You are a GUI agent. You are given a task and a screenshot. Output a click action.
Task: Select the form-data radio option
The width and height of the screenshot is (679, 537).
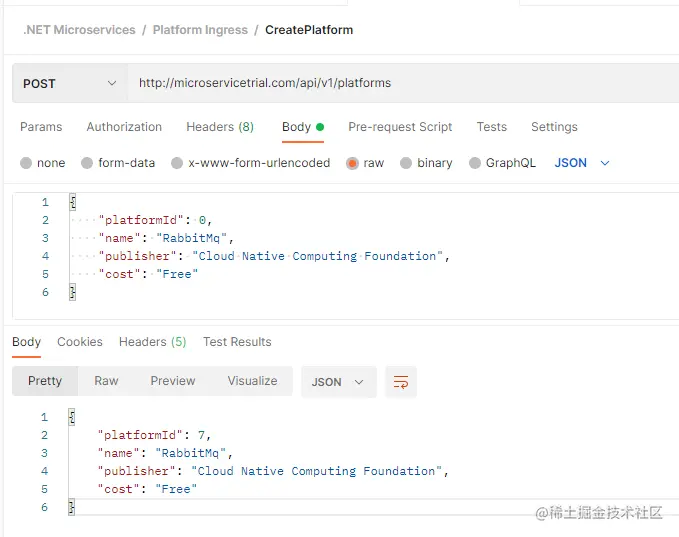87,163
